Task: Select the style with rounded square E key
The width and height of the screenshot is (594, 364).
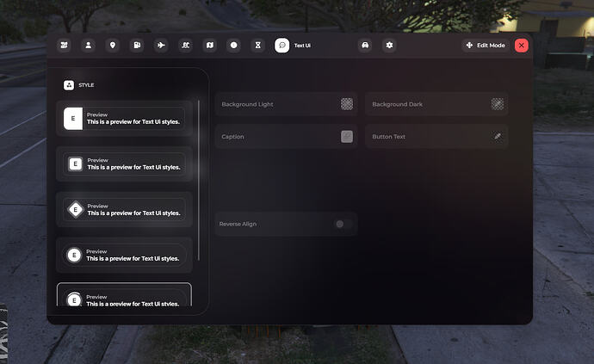Action: (124, 164)
